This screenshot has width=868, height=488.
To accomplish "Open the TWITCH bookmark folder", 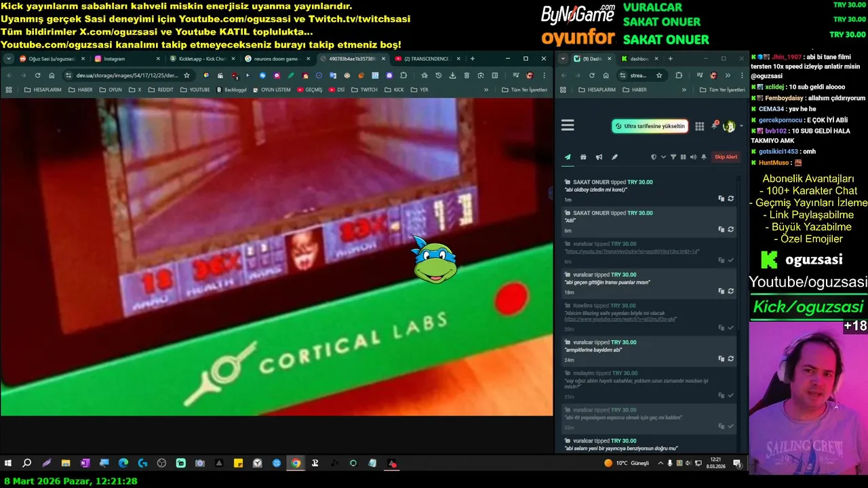I will (x=364, y=89).
